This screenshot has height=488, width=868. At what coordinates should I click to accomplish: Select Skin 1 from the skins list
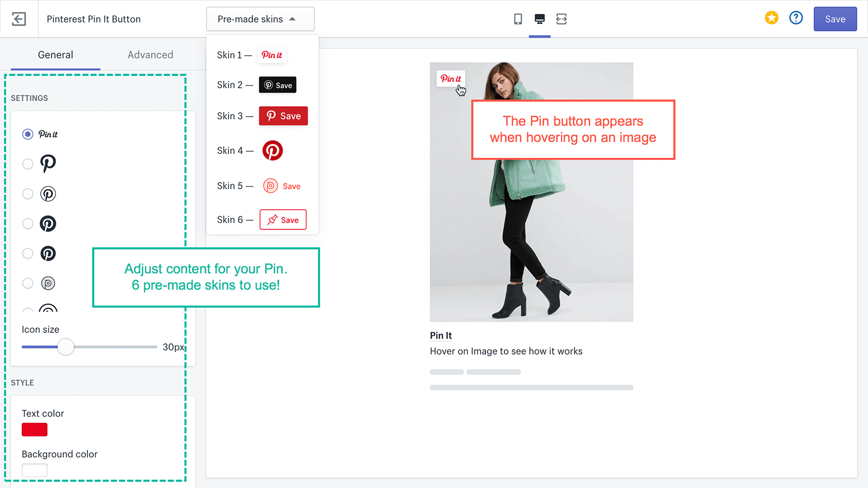coord(272,55)
